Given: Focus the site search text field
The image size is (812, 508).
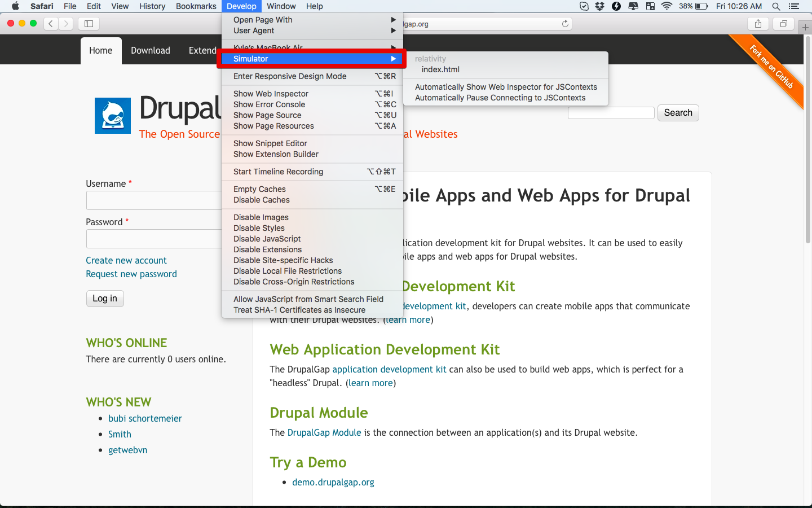Looking at the screenshot, I should pyautogui.click(x=611, y=113).
